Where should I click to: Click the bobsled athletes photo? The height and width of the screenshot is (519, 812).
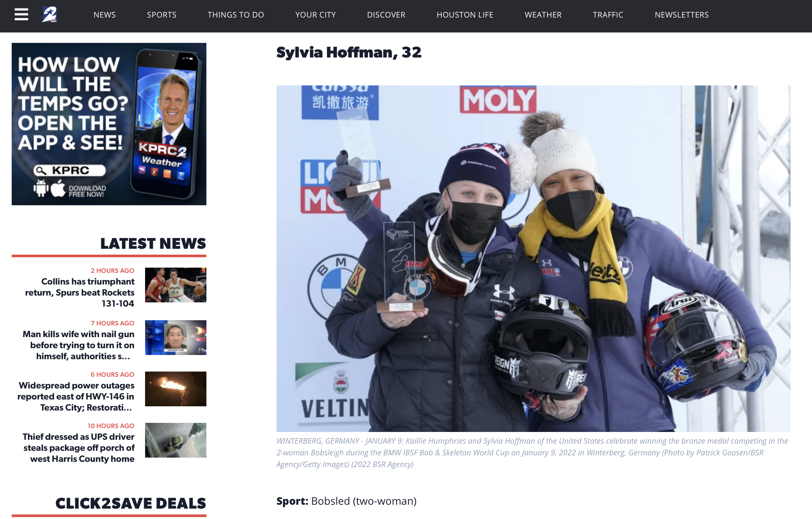[533, 258]
